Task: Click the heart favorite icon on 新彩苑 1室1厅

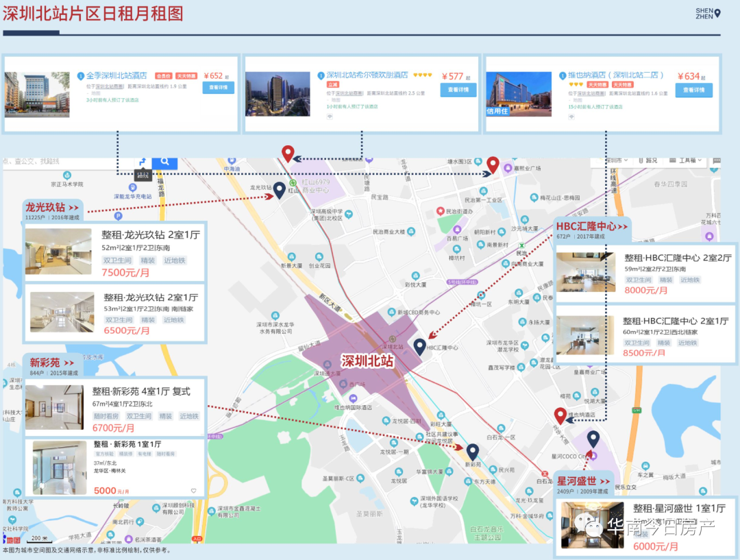Action: [193, 491]
